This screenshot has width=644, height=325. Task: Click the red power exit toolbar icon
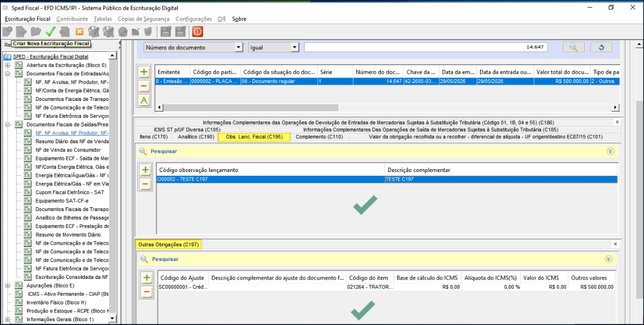198,31
